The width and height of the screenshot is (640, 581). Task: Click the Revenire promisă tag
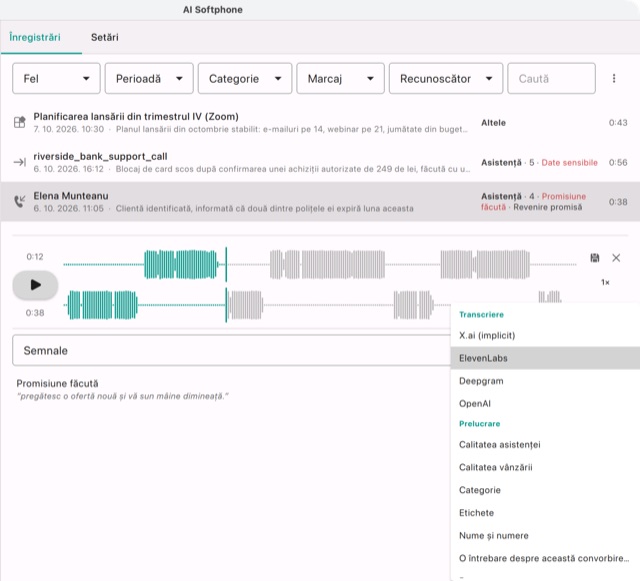tap(548, 207)
